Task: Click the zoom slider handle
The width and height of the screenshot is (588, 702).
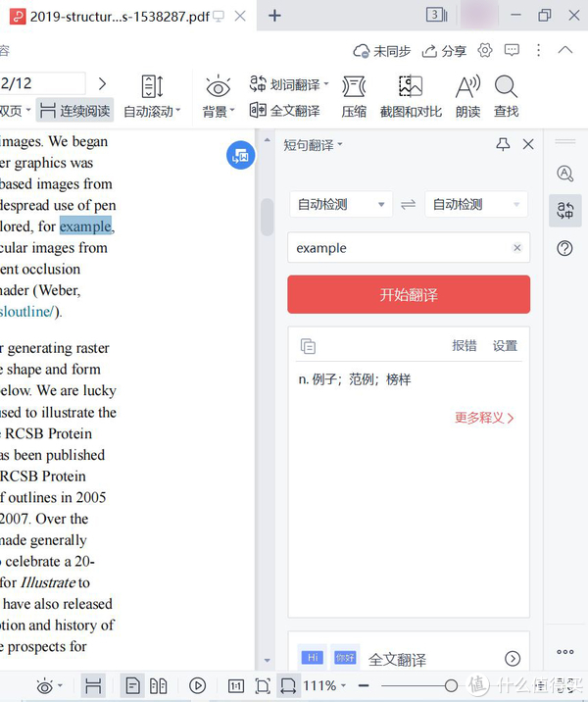Action: [451, 685]
